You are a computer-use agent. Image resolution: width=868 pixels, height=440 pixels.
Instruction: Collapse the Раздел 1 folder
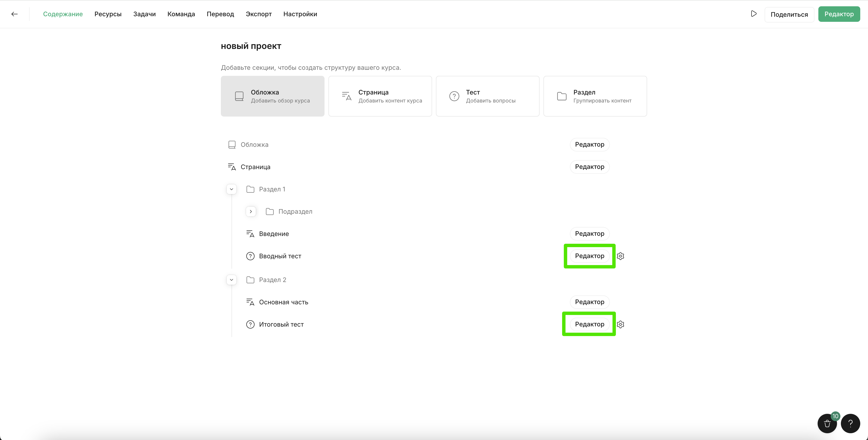pos(232,189)
